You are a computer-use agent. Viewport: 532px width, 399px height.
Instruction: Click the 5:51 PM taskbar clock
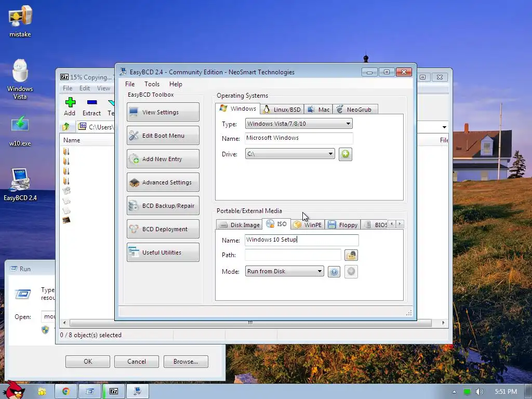pos(506,392)
